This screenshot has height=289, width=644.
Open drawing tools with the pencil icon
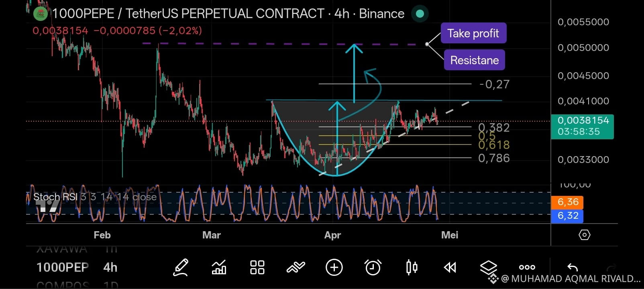point(181,267)
